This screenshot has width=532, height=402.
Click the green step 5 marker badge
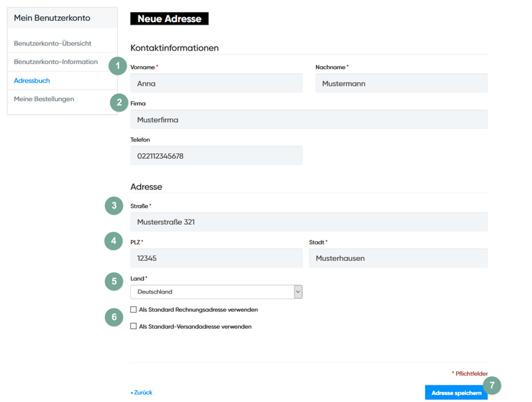pos(114,281)
